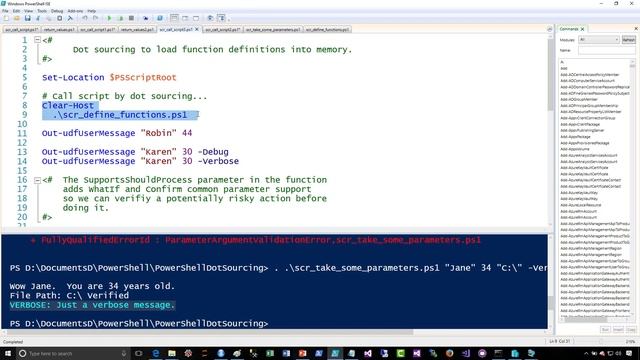The width and height of the screenshot is (640, 360).
Task: Open the Debug menu
Action: coord(57,11)
